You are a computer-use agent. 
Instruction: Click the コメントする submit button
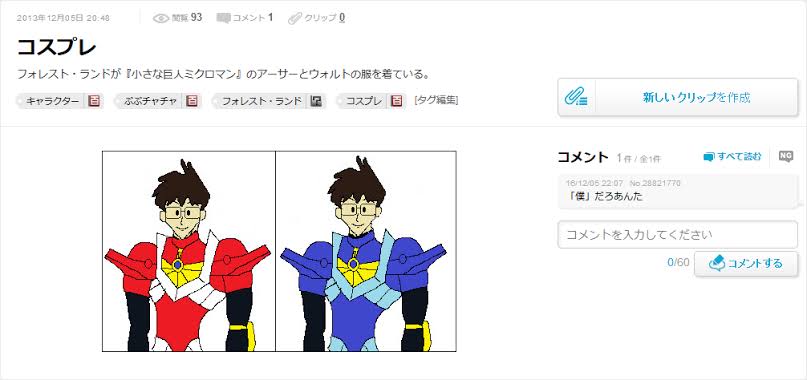click(x=746, y=264)
